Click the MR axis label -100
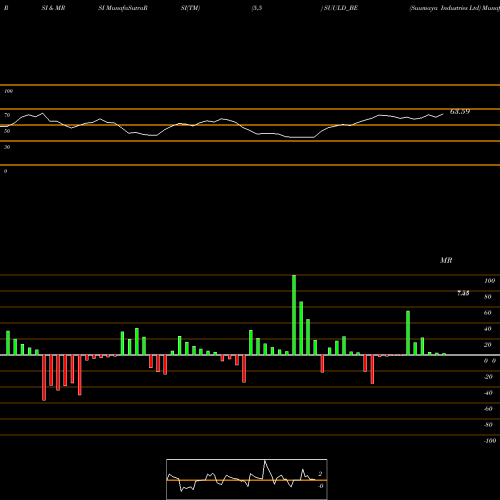This screenshot has height=500, width=500. point(490,441)
